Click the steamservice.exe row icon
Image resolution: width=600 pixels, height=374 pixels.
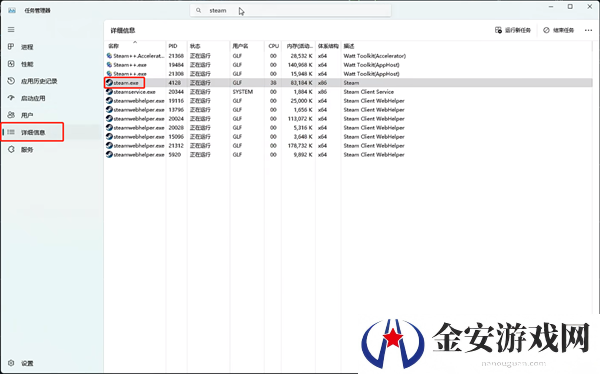tap(109, 91)
